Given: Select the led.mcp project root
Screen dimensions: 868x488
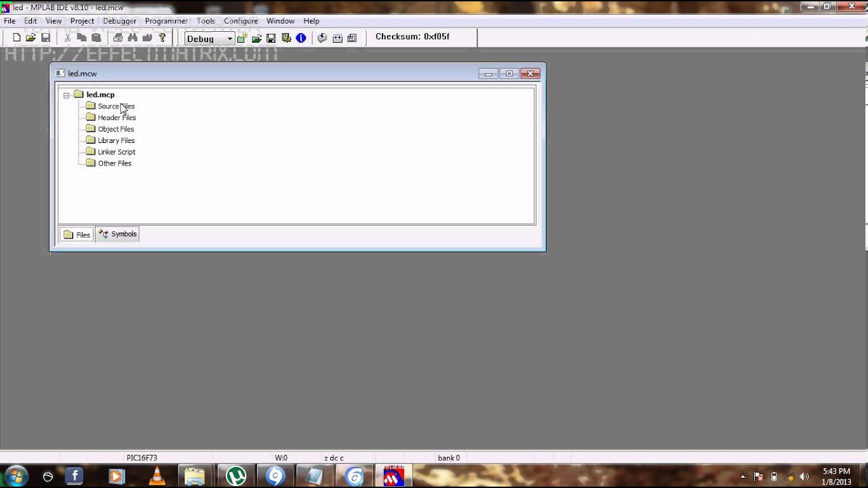Looking at the screenshot, I should (100, 95).
